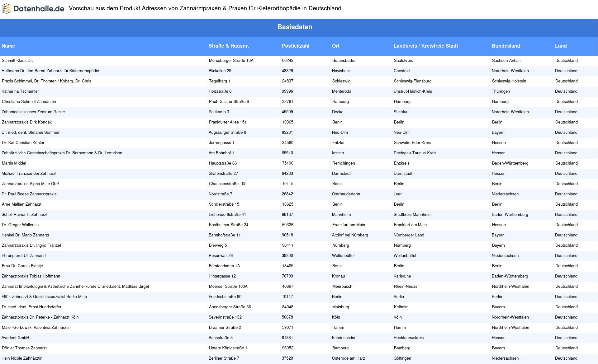Click the Rheingau-Taunus-Kreis district cell
This screenshot has height=364, width=598.
415,153
